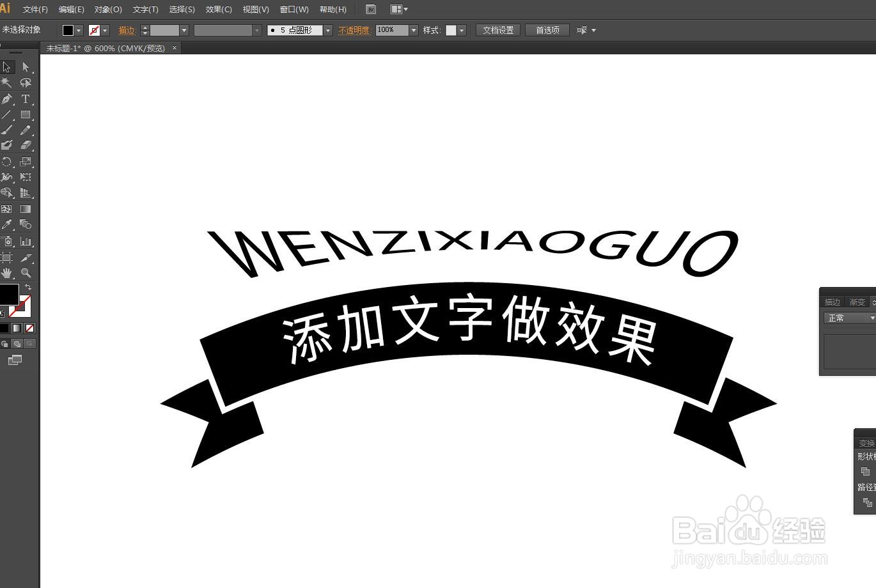Expand the opacity 100% dropdown arrow
The image size is (876, 588).
point(414,30)
